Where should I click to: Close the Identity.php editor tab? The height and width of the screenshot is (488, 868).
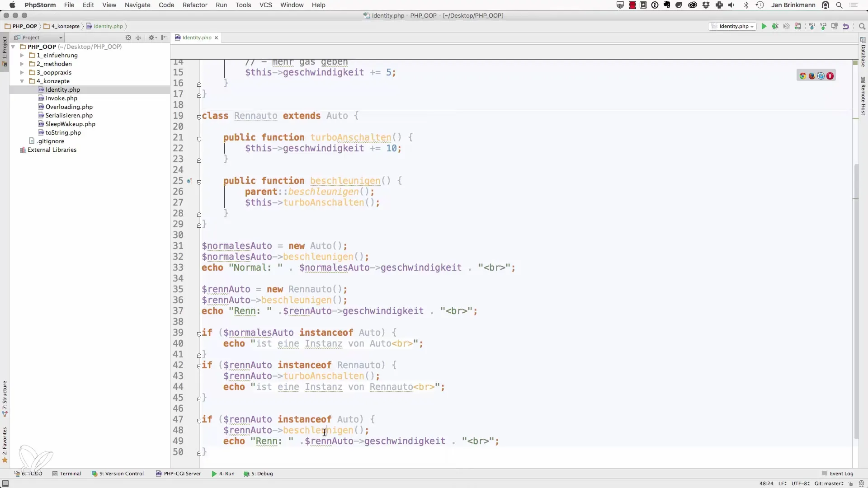coord(216,38)
